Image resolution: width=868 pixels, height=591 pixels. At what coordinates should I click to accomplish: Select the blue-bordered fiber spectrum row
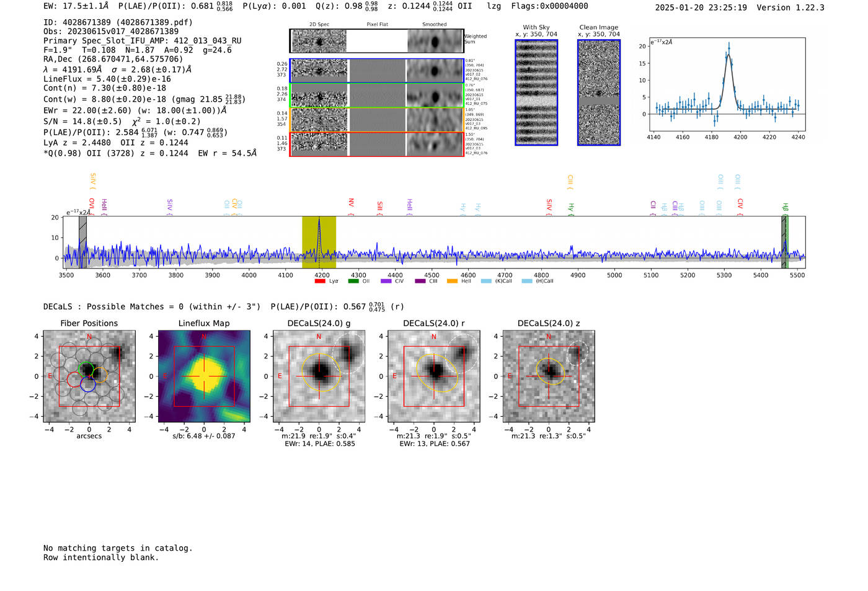[x=377, y=71]
